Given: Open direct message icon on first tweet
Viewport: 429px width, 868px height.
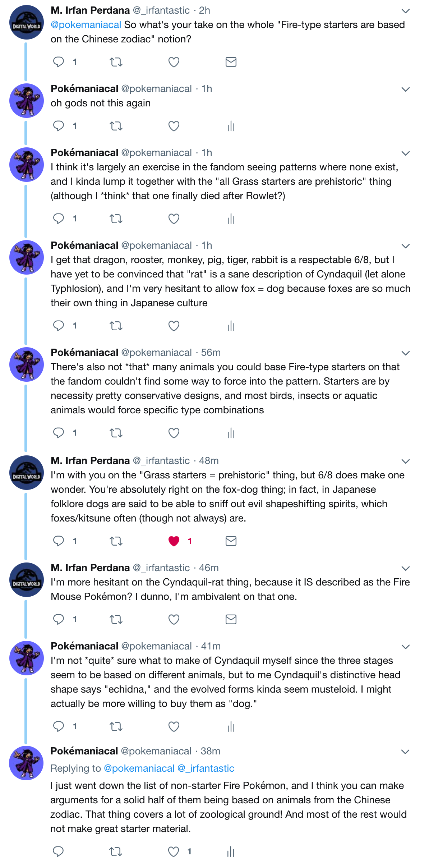Looking at the screenshot, I should 231,62.
